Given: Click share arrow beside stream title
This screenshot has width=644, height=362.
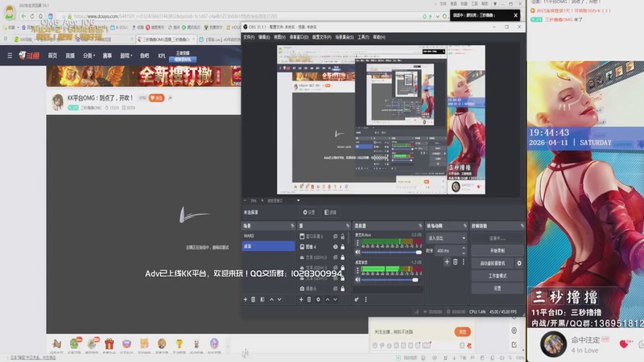Looking at the screenshot, I should tap(170, 98).
